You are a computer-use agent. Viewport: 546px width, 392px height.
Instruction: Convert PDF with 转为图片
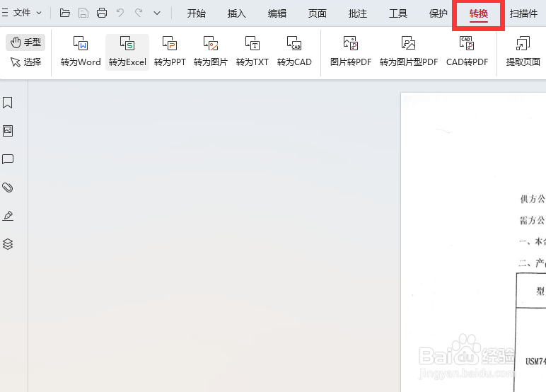pos(211,52)
